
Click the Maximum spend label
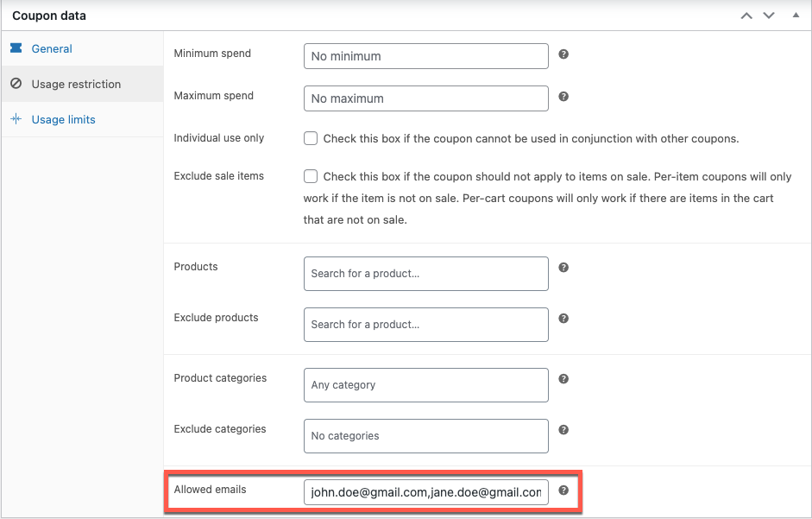click(213, 95)
